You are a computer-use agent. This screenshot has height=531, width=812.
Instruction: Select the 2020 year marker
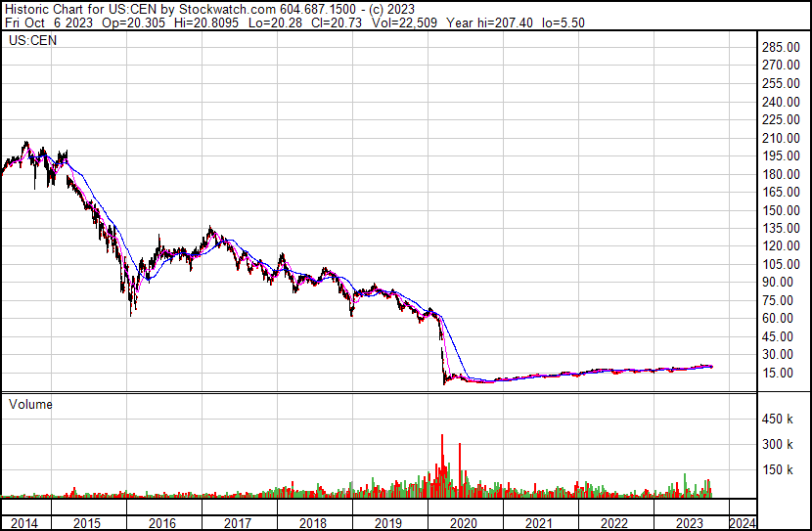(x=464, y=523)
